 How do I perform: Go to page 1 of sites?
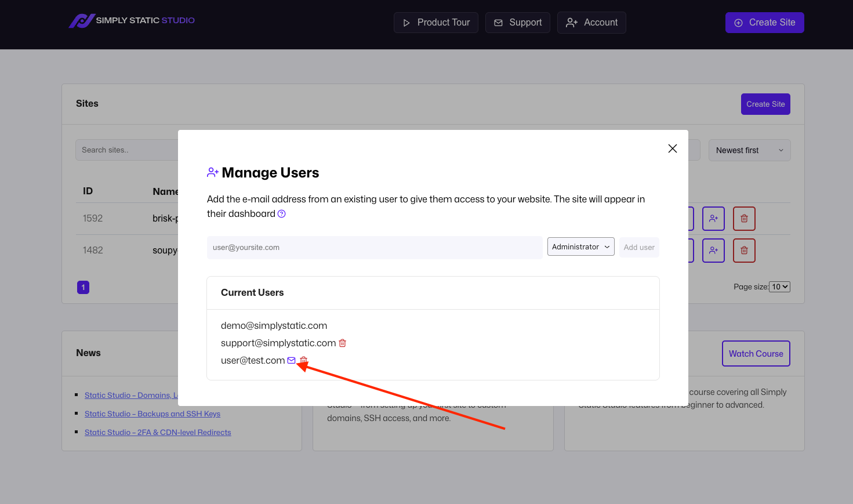(84, 287)
